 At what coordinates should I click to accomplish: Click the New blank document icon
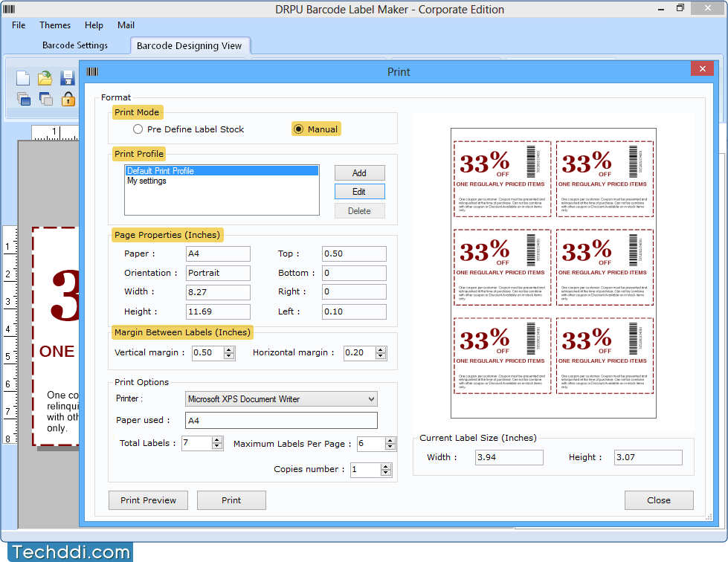coord(23,78)
